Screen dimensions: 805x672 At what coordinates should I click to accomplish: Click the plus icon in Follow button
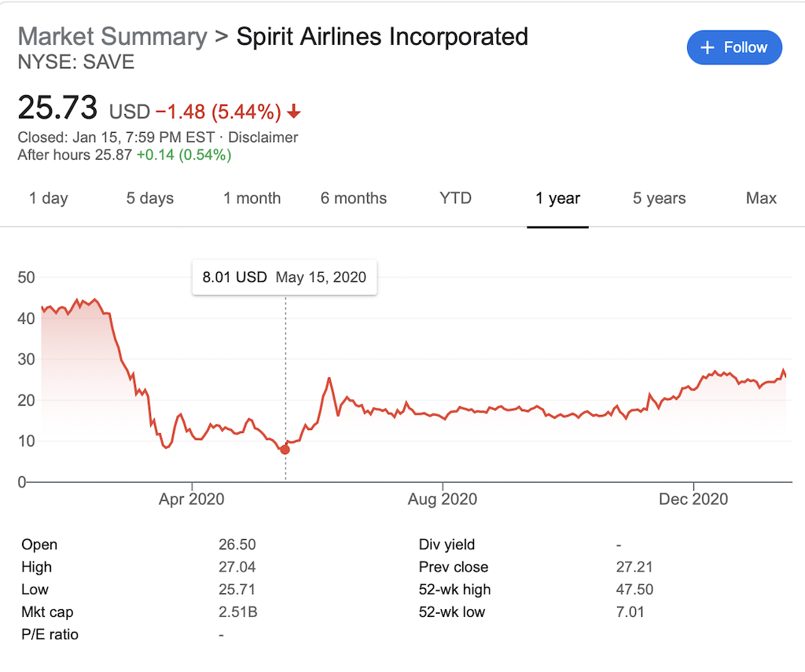point(708,48)
